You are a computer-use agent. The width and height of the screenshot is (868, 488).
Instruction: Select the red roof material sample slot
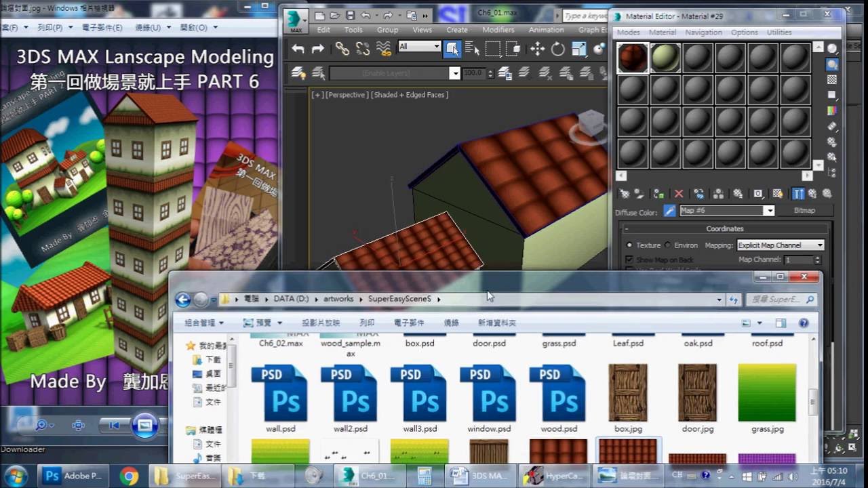632,58
